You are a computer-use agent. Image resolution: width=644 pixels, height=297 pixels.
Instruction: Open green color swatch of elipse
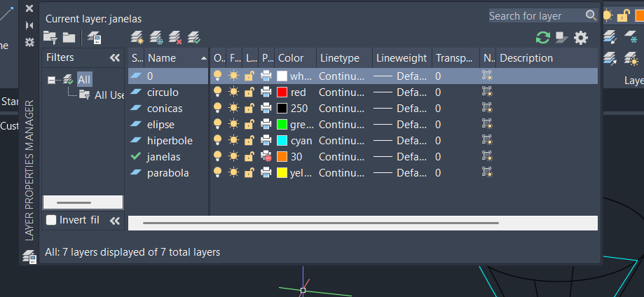tap(282, 124)
